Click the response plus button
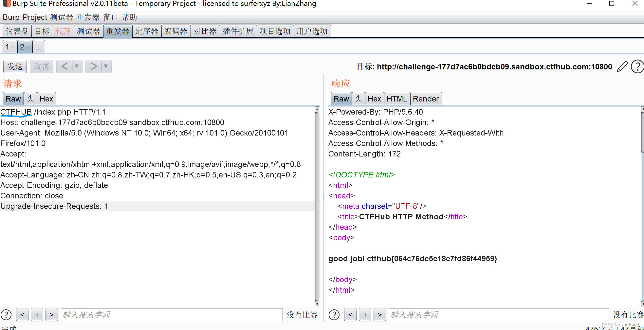The image size is (644, 330). pyautogui.click(x=365, y=315)
